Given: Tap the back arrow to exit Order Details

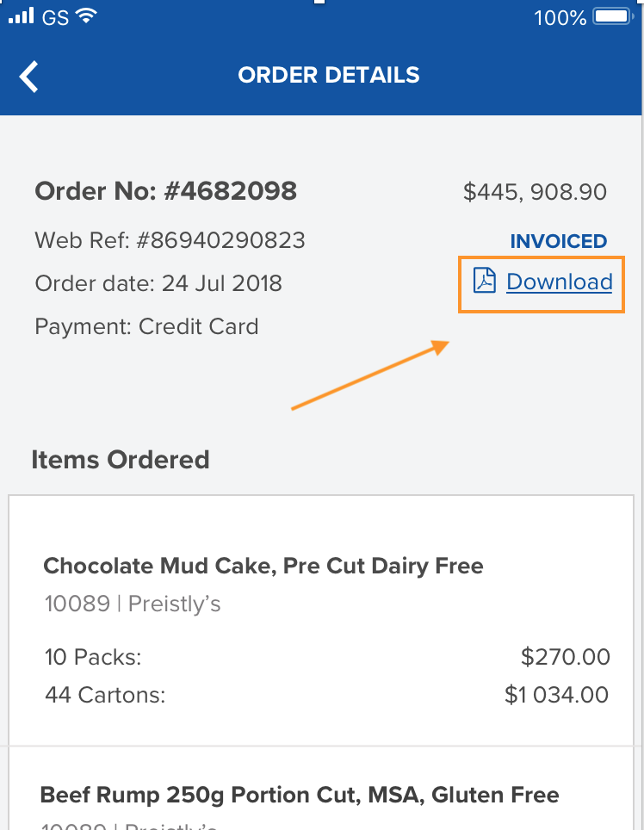Looking at the screenshot, I should (x=28, y=76).
